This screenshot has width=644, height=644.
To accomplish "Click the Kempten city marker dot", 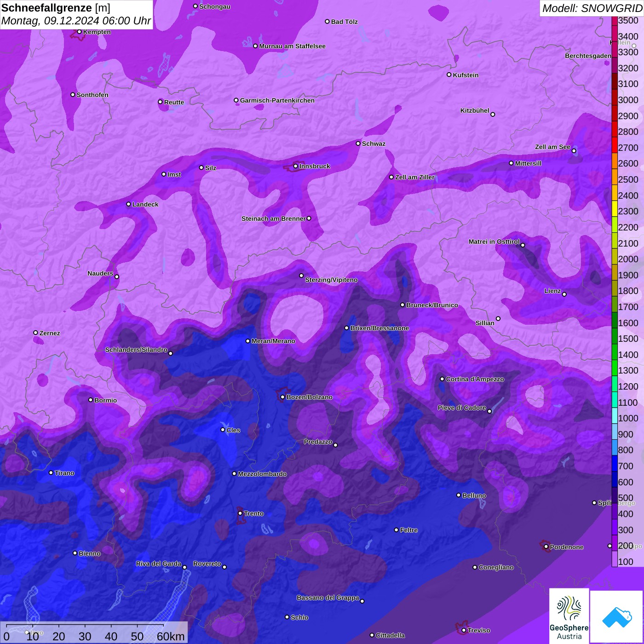I will point(80,32).
